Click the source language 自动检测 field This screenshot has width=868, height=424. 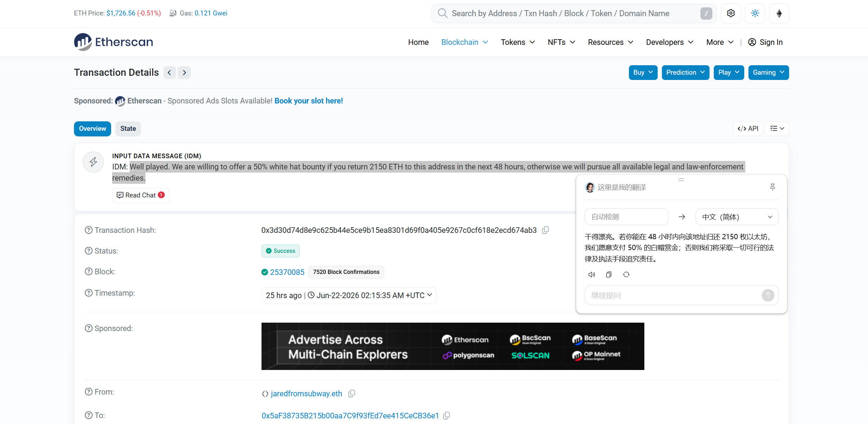point(626,217)
